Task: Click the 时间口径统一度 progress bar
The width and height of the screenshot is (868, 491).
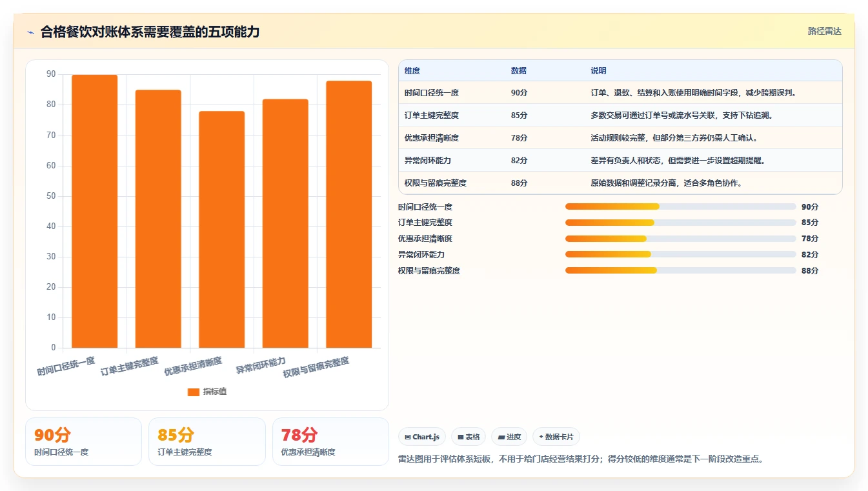Action: tap(681, 206)
